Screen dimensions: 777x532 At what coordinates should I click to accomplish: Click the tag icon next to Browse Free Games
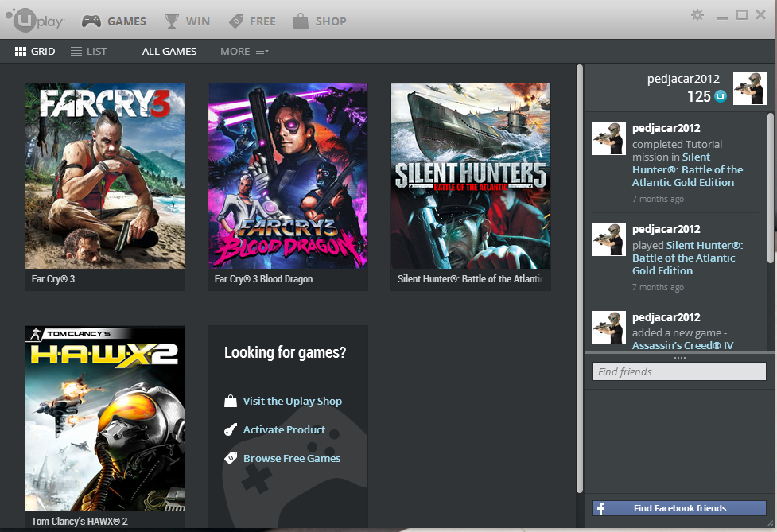[231, 458]
